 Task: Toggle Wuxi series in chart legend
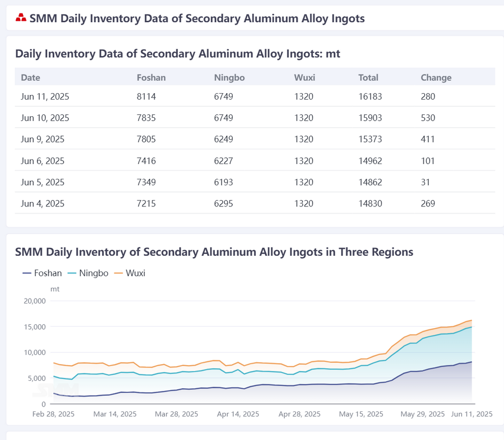[x=129, y=273]
